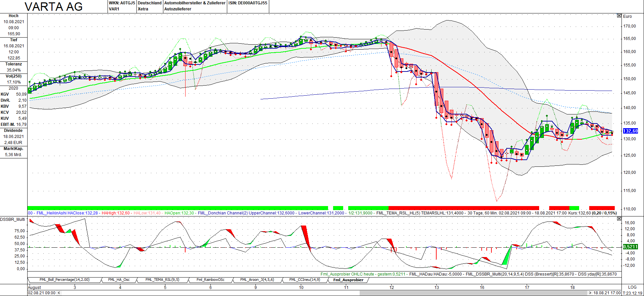The image size is (644, 296).
Task: Click the FML_Donchian Channel(2) UpperChannel legend entry
Action: (x=246, y=213)
